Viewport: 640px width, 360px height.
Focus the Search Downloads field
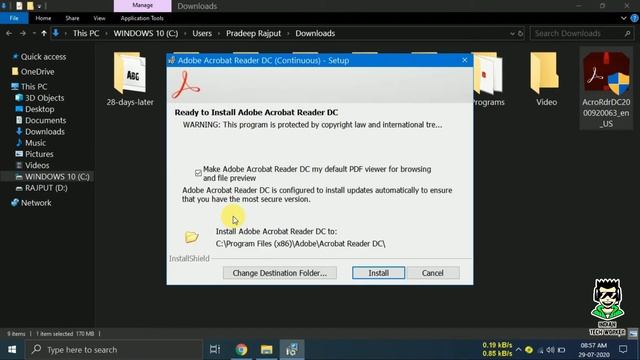(582, 33)
